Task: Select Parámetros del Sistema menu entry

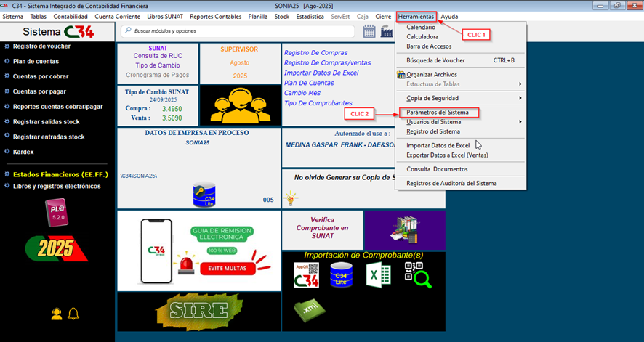Action: 438,113
